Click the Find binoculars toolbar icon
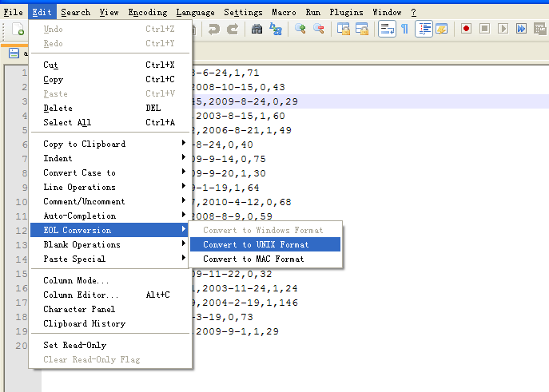Viewport: 549px width, 392px height. pos(257,30)
